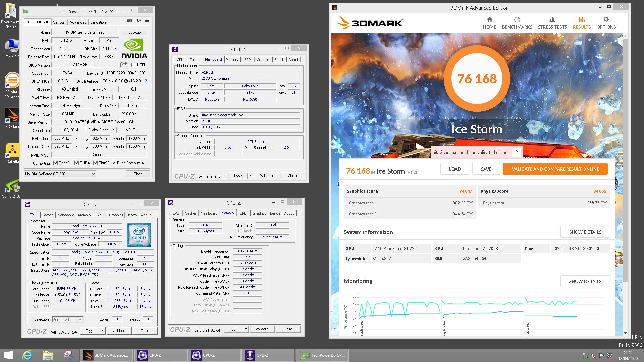Click Show Details for Monitoring
The image size is (644, 362).
point(585,281)
